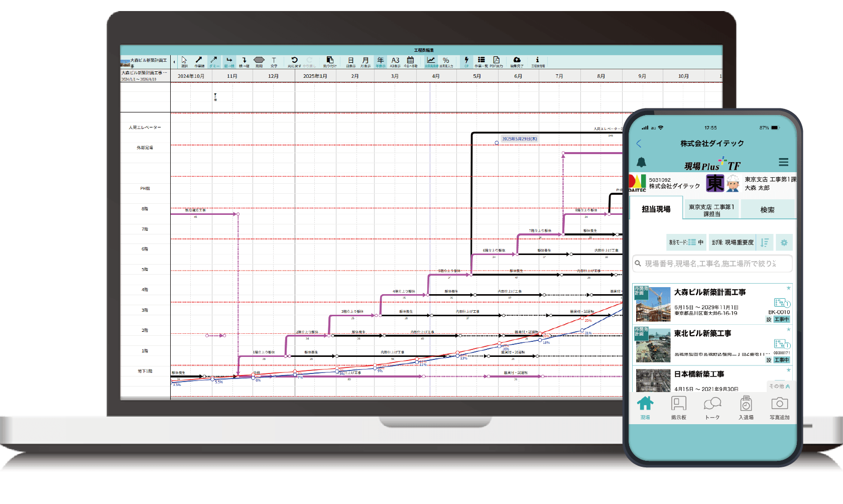Select the 2025年1月 timeline header
843x504 pixels.
[x=315, y=76]
